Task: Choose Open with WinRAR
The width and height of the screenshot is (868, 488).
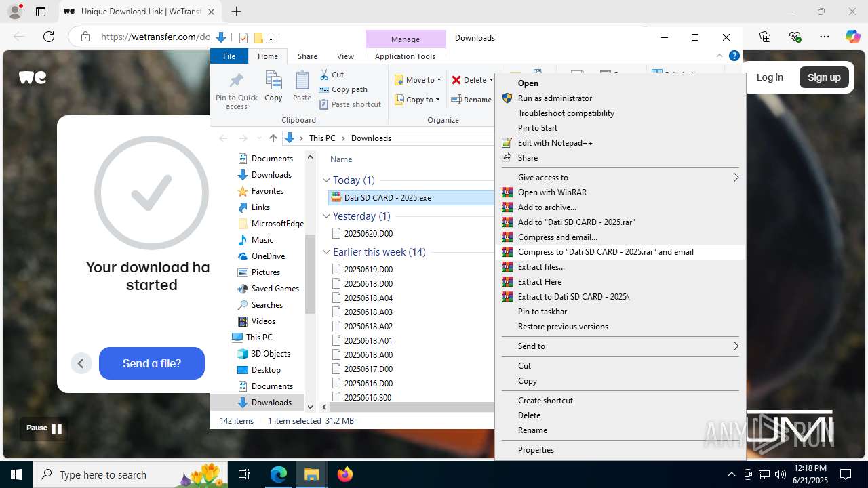Action: [x=620, y=192]
